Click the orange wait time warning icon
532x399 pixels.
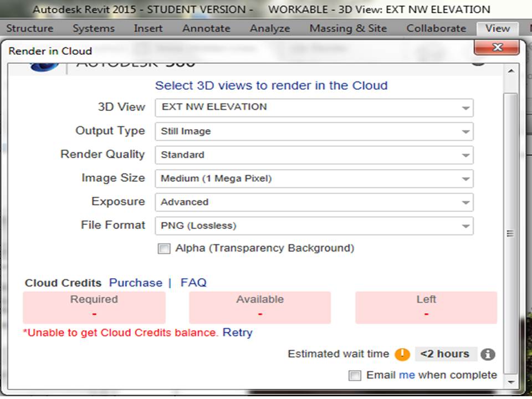(x=402, y=354)
